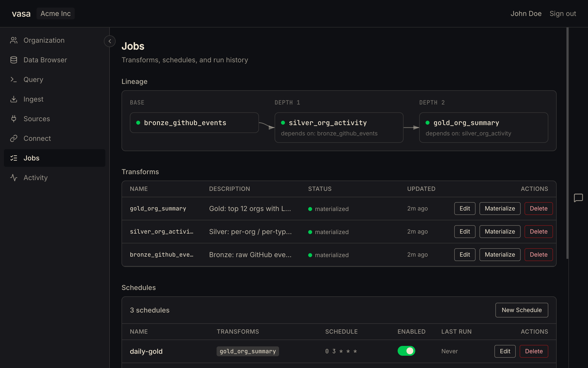Screen dimensions: 588x368
Task: Click the 'Gold: top 12 orgs with L...' description
Action: tap(250, 209)
